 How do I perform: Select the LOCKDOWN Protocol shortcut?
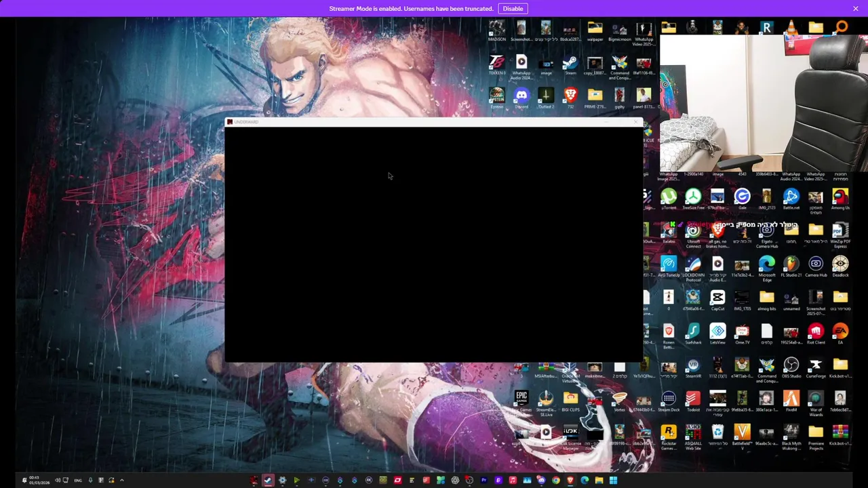click(x=693, y=268)
